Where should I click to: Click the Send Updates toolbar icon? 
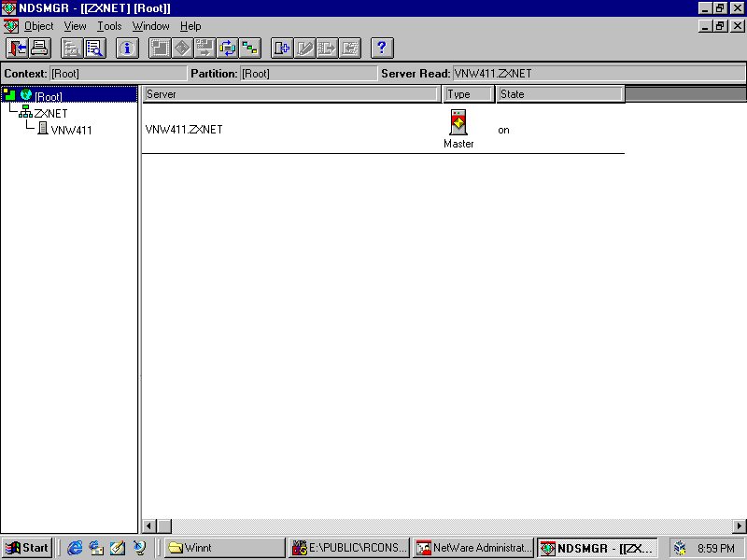click(328, 49)
